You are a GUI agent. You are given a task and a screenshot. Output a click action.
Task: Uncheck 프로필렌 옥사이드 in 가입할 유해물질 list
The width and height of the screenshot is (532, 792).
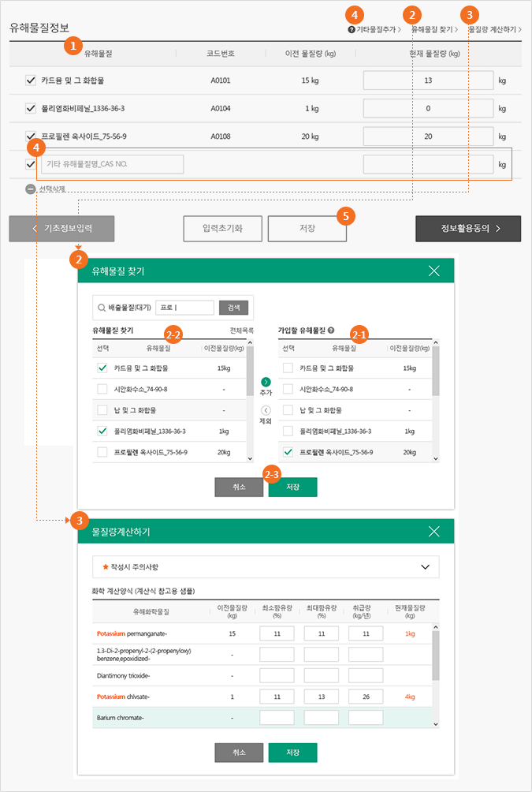288,452
